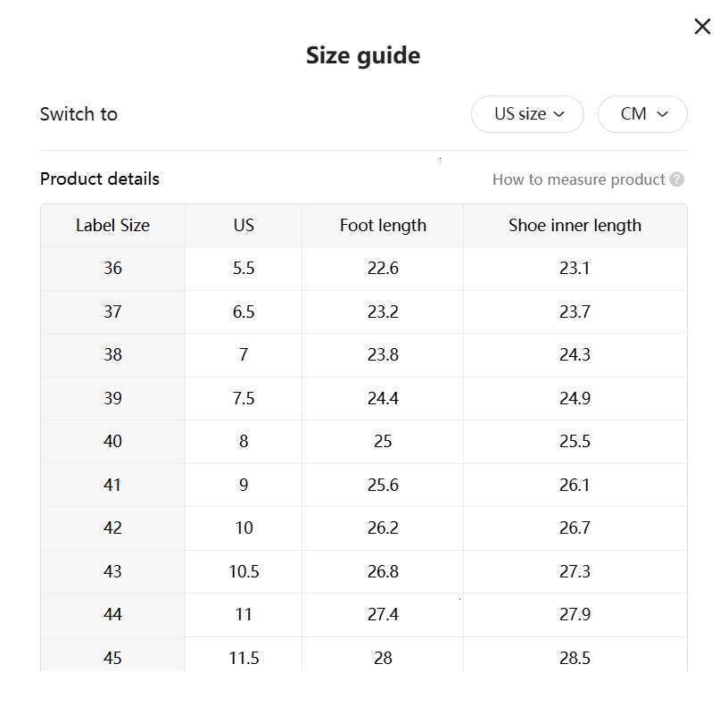Click the Product details heading
Viewport: 728px width, 706px height.
(100, 179)
